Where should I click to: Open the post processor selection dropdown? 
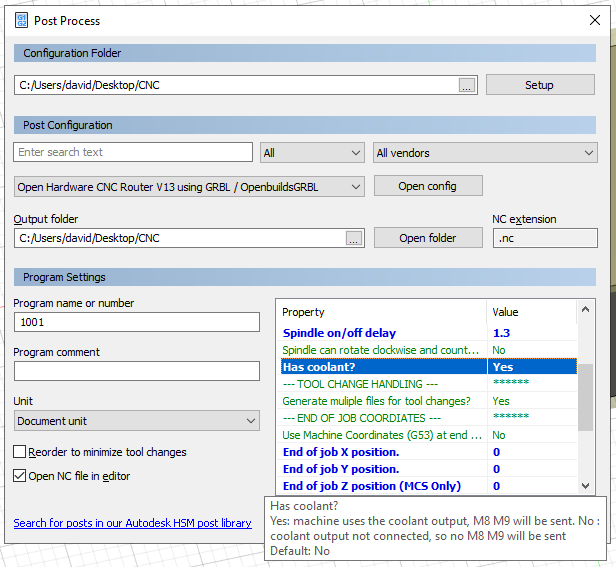tap(189, 186)
